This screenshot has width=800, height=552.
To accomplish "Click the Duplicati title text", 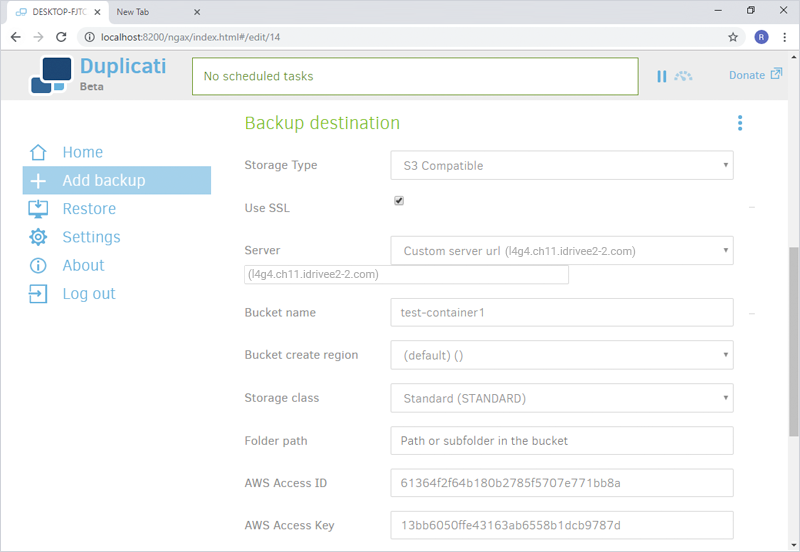I will coord(123,66).
